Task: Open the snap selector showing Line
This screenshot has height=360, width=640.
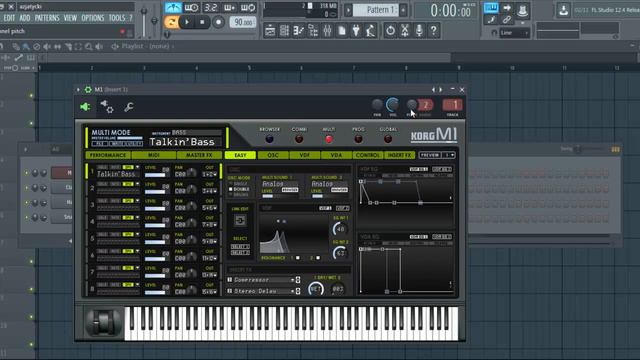Action: click(515, 33)
